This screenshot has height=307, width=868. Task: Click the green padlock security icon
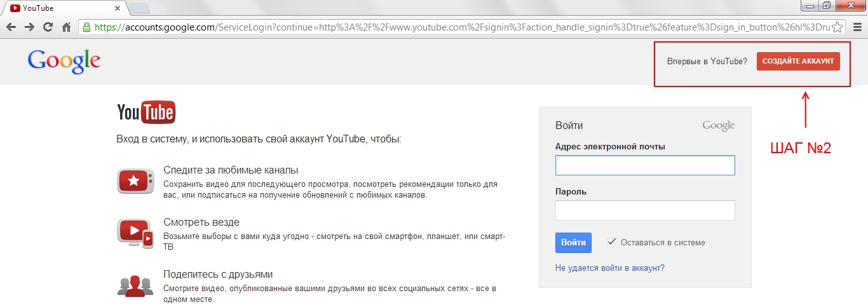pyautogui.click(x=86, y=27)
